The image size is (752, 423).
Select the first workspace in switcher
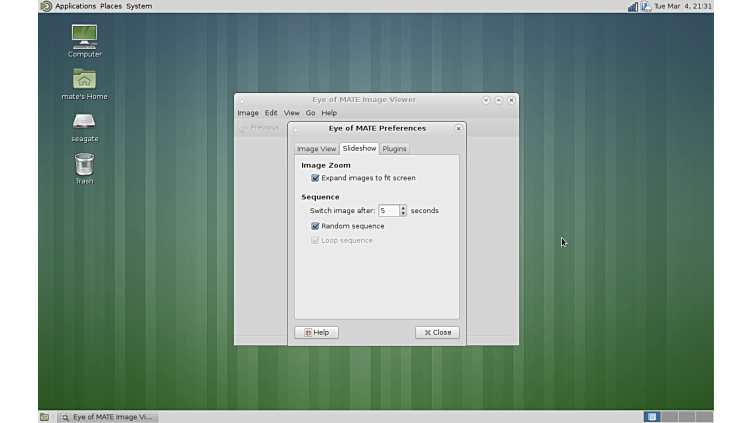pos(652,417)
